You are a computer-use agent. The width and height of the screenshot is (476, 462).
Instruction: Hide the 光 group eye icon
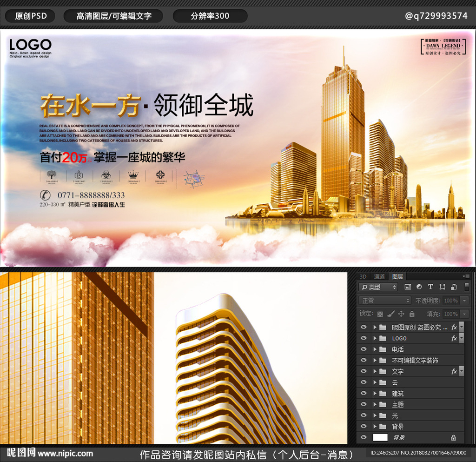[364, 415]
